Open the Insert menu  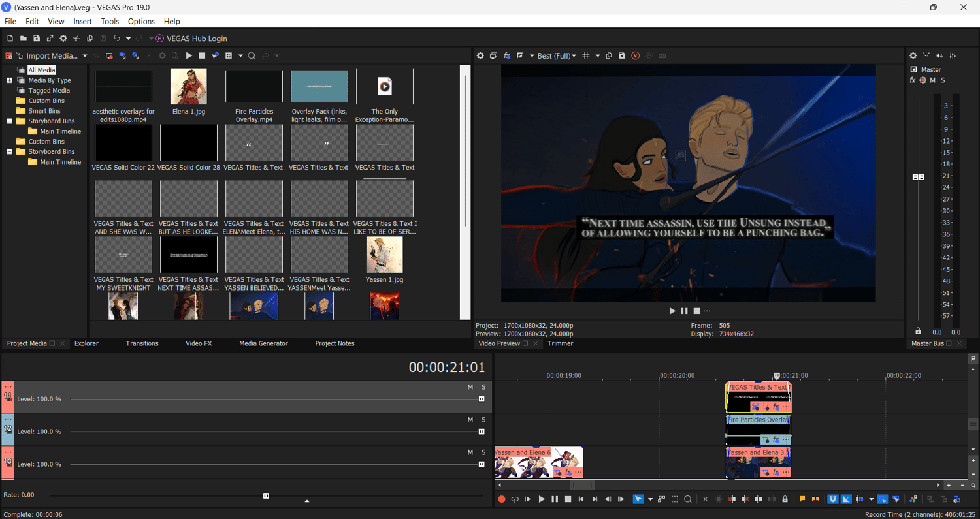coord(83,22)
